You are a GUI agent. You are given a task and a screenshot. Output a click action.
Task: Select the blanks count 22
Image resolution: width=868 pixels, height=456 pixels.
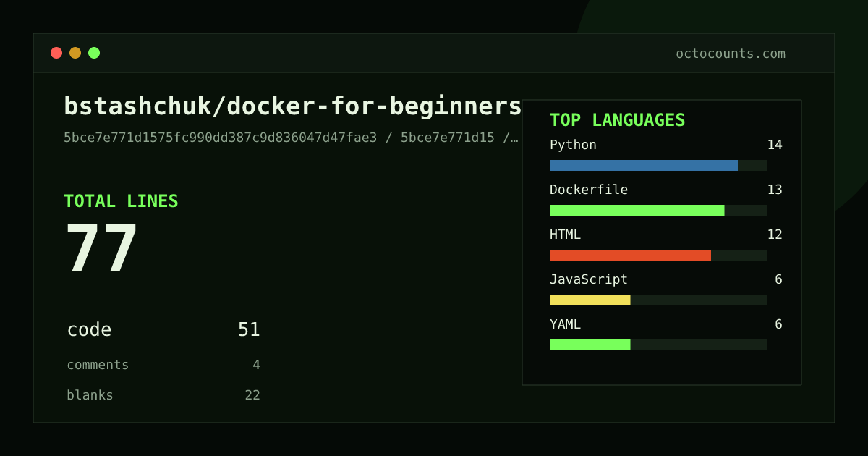[252, 395]
